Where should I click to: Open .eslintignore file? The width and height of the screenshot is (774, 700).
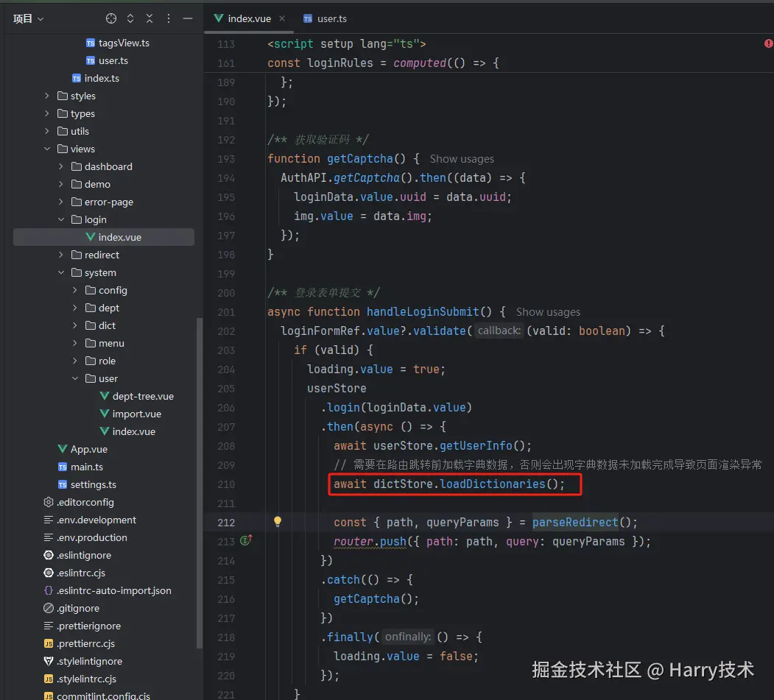coord(77,556)
